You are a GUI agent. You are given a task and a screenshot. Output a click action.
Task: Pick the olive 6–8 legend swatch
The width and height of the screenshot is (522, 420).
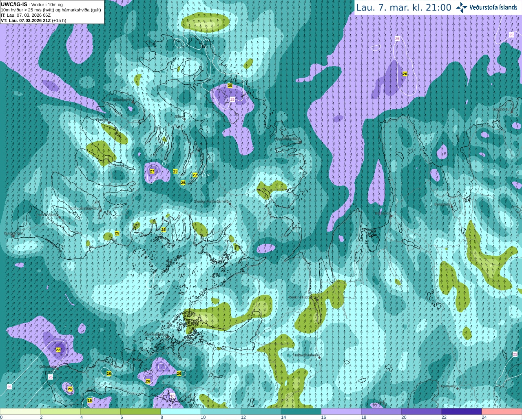[141, 411]
